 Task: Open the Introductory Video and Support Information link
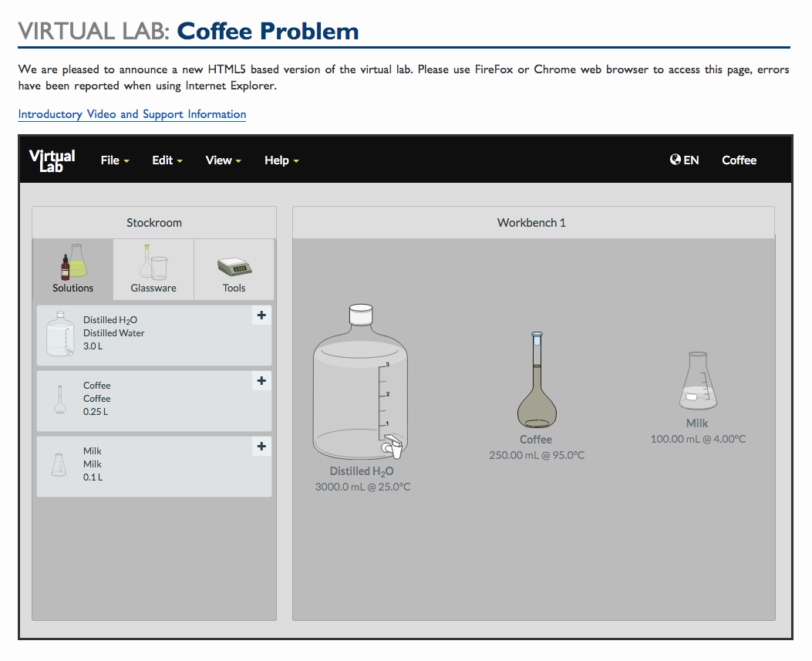pos(131,114)
